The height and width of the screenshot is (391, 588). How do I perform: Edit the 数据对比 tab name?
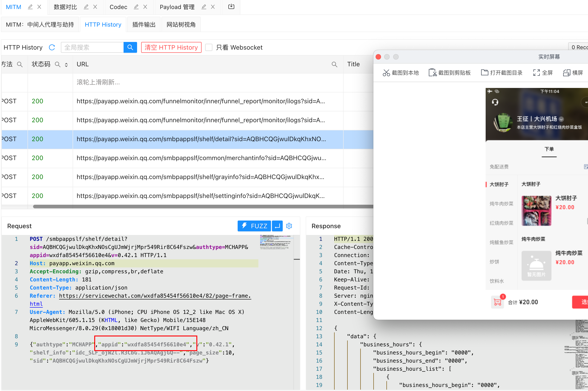(86, 7)
